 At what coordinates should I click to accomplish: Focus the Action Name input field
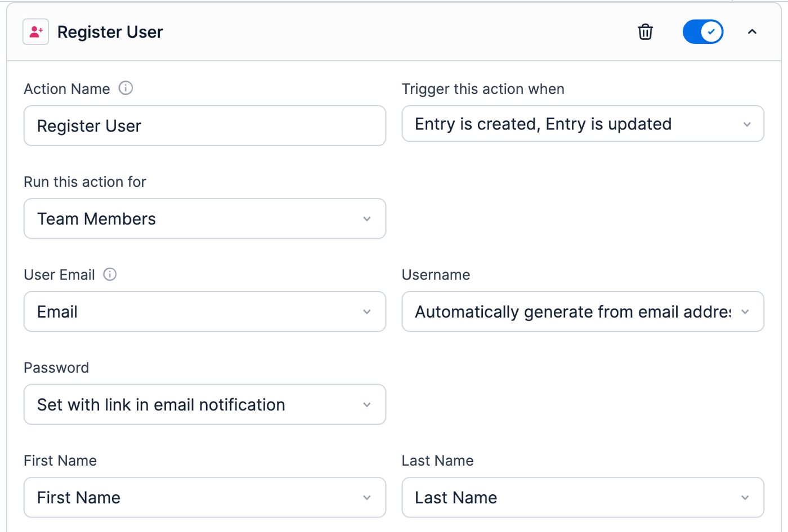point(205,126)
